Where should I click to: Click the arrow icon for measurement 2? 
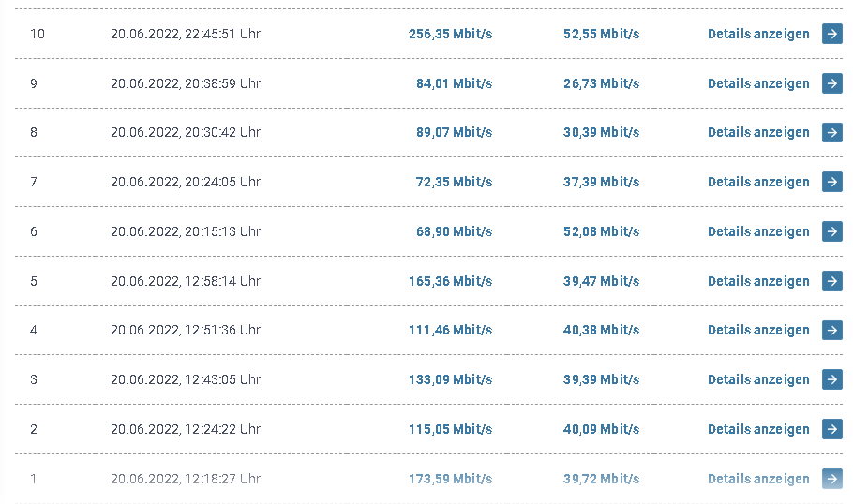[x=831, y=429]
